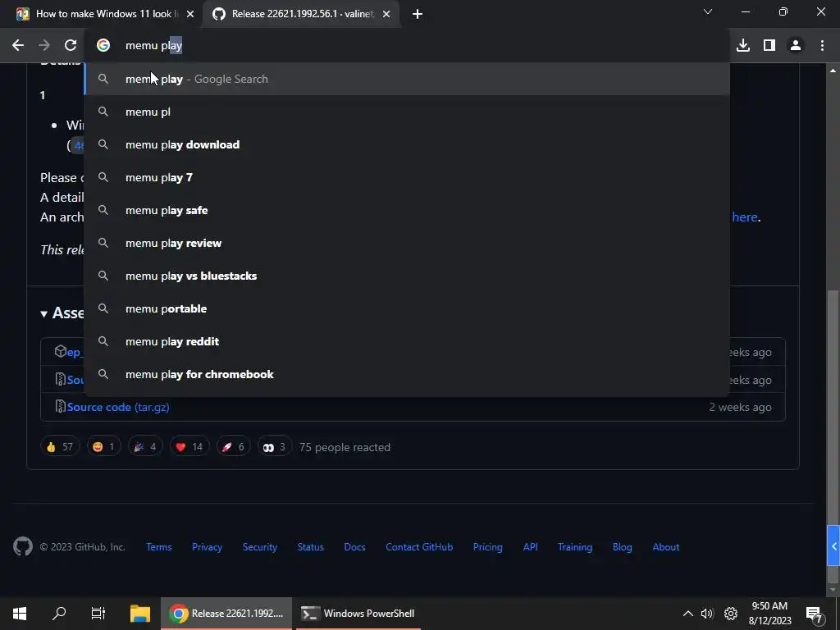Select the Release 22621.1992.56.1 valinet tab

[302, 14]
